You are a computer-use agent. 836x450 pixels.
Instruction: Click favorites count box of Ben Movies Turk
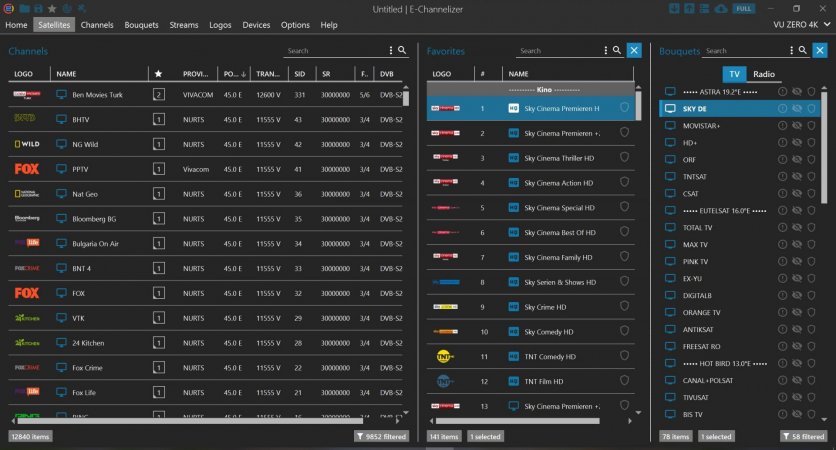(158, 94)
